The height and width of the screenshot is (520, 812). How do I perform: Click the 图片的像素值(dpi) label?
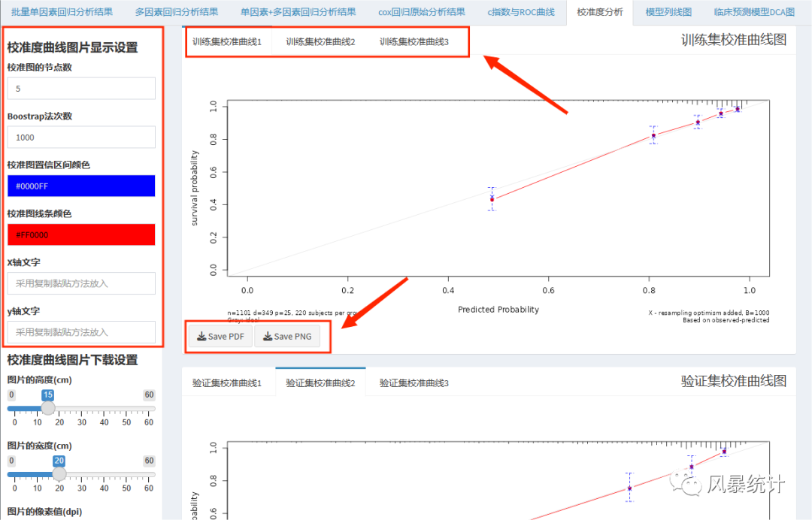pos(44,512)
